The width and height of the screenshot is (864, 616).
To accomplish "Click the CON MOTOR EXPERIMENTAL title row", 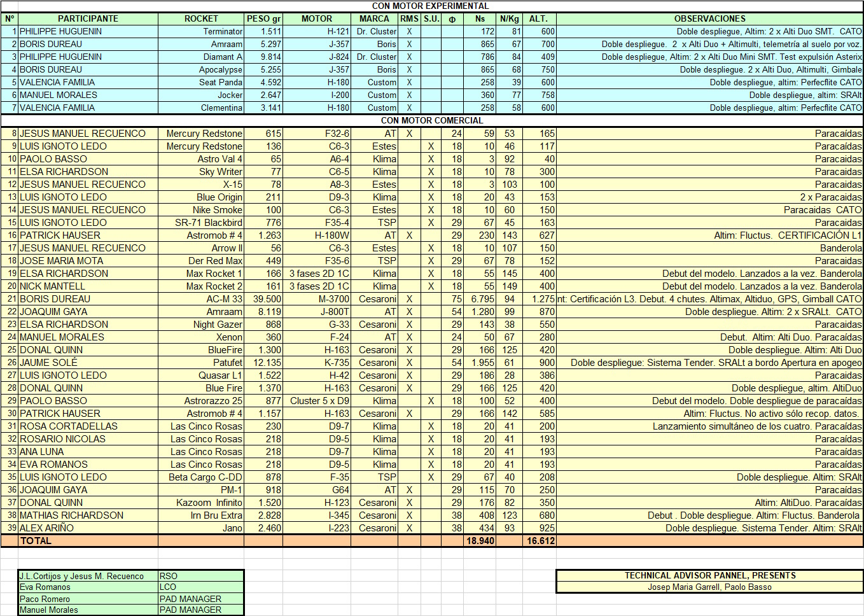I will 431,6.
